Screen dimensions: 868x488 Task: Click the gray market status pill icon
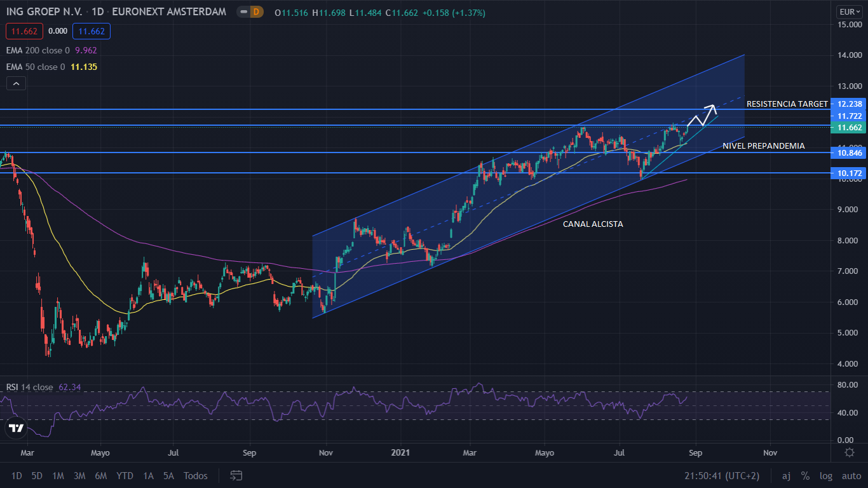243,12
